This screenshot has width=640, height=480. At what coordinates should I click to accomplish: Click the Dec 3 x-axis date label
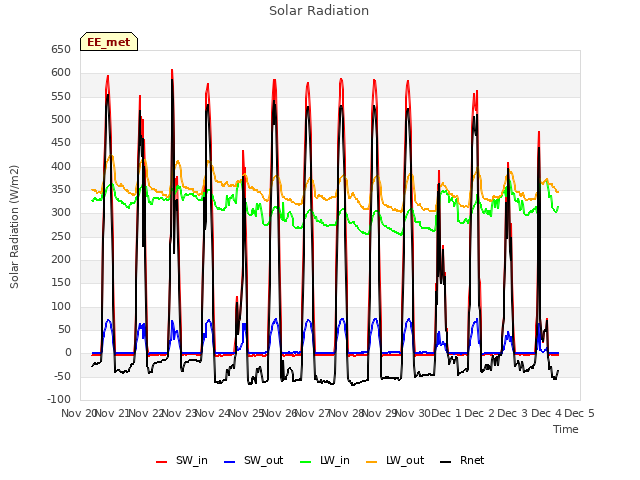pyautogui.click(x=513, y=413)
